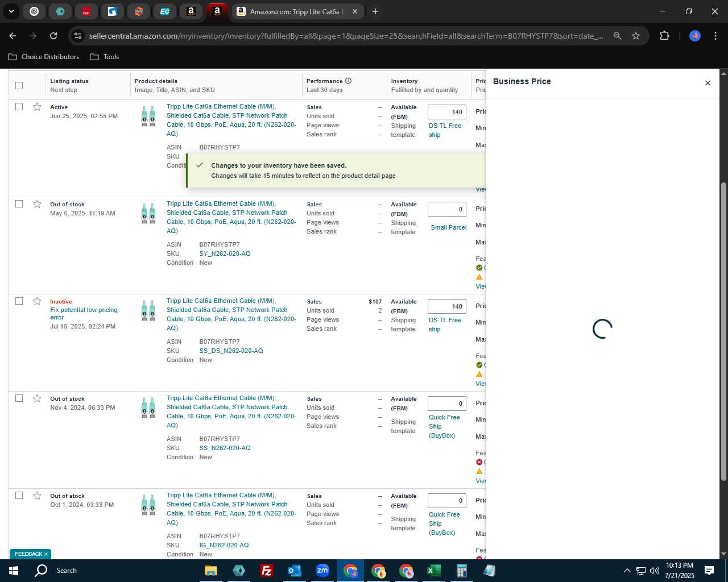Open the Choice Distributors bookmark folder
This screenshot has height=582, width=728.
44,57
